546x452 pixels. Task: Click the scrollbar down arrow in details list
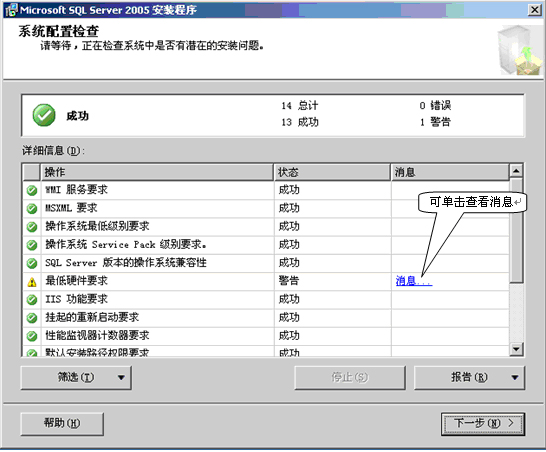click(516, 349)
